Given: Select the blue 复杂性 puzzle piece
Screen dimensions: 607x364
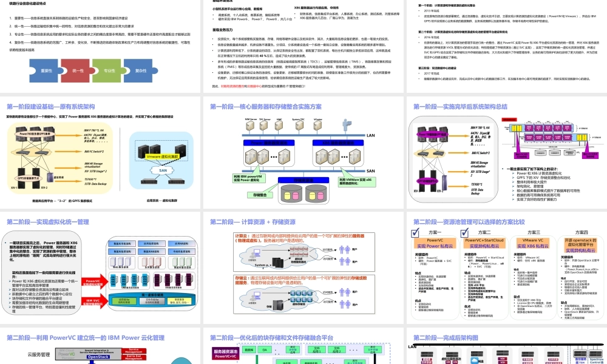Looking at the screenshot, I should (140, 71).
